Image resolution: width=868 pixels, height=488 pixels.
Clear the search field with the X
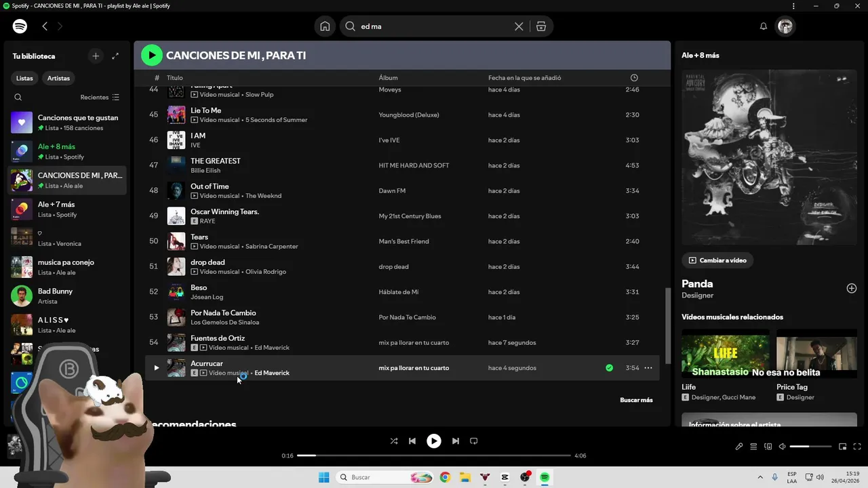click(x=519, y=26)
